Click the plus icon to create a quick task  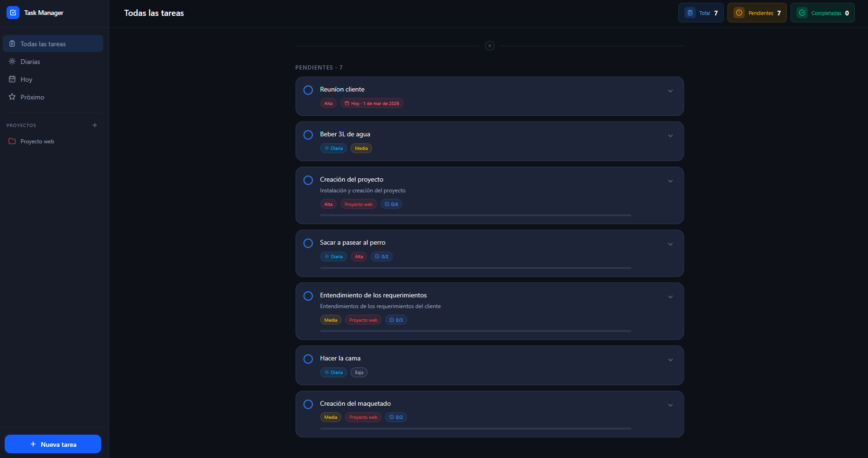pos(489,46)
